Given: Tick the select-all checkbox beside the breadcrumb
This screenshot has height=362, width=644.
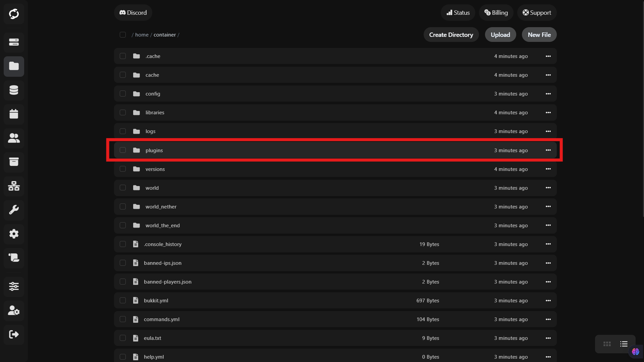Looking at the screenshot, I should tap(123, 35).
